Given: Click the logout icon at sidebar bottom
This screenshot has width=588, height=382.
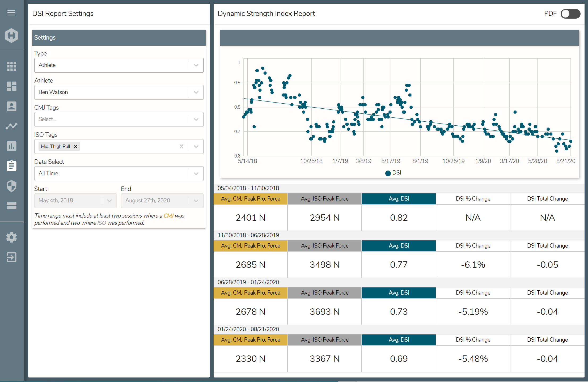Looking at the screenshot, I should tap(11, 257).
